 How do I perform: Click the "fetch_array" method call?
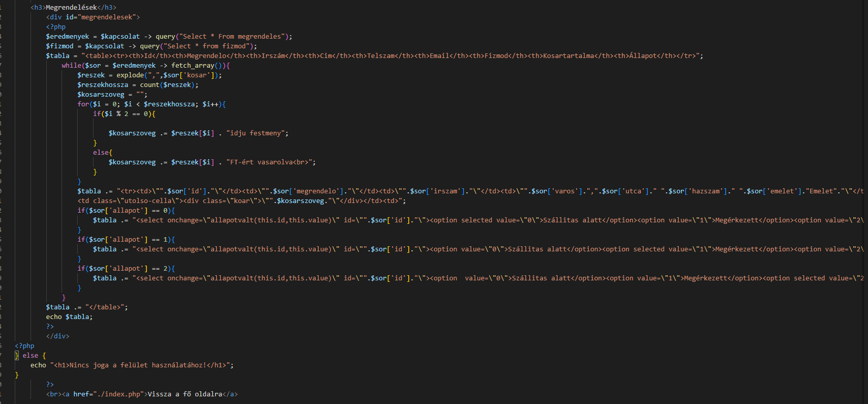click(x=193, y=66)
